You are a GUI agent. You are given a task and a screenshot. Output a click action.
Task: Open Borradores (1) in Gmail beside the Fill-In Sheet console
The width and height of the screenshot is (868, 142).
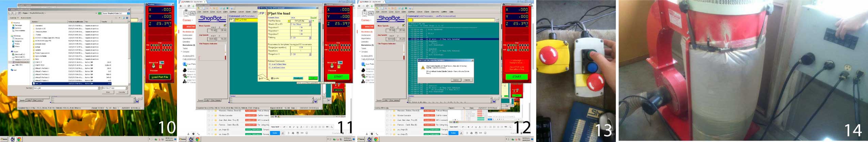click(x=189, y=45)
